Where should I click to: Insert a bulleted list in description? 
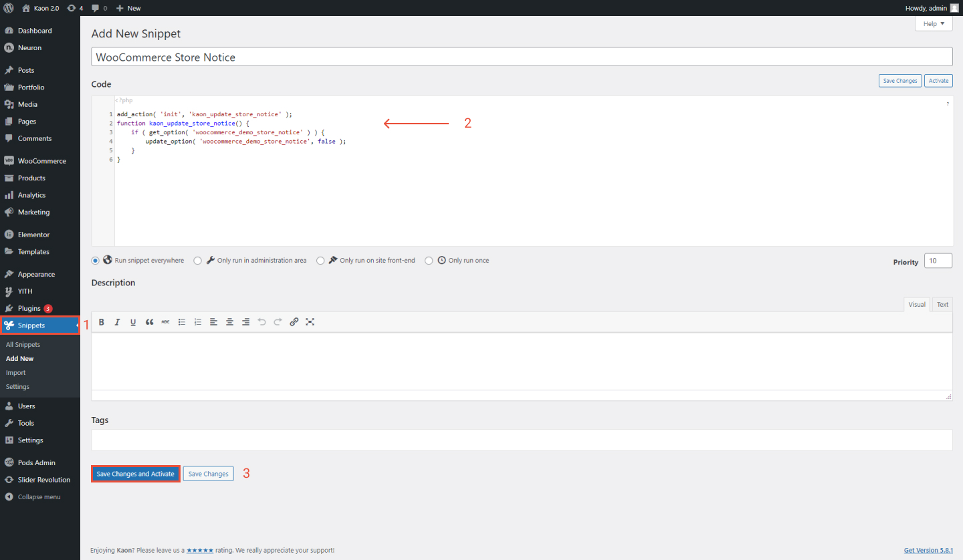tap(181, 322)
